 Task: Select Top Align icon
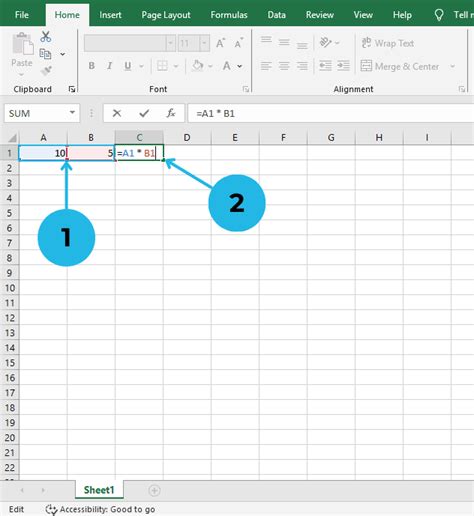click(266, 40)
